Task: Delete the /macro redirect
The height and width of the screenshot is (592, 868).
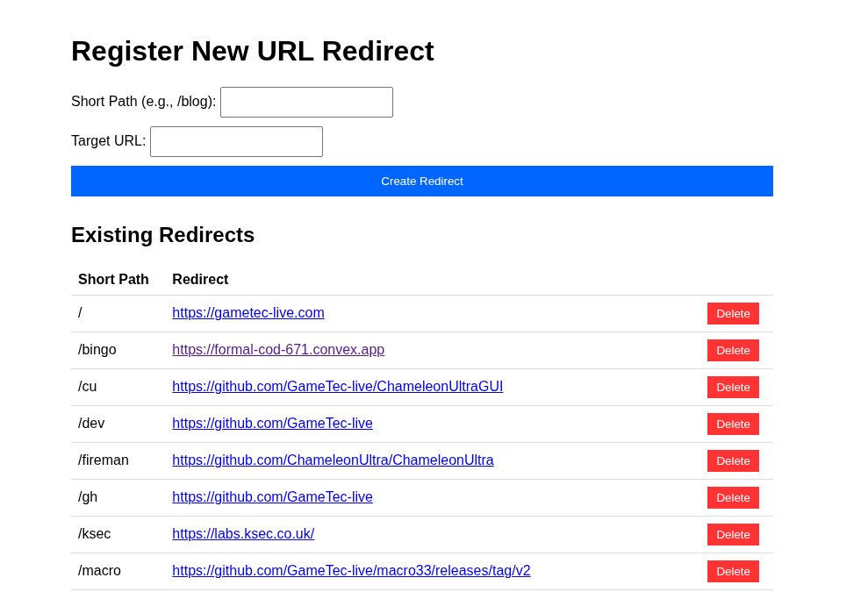Action: click(733, 572)
